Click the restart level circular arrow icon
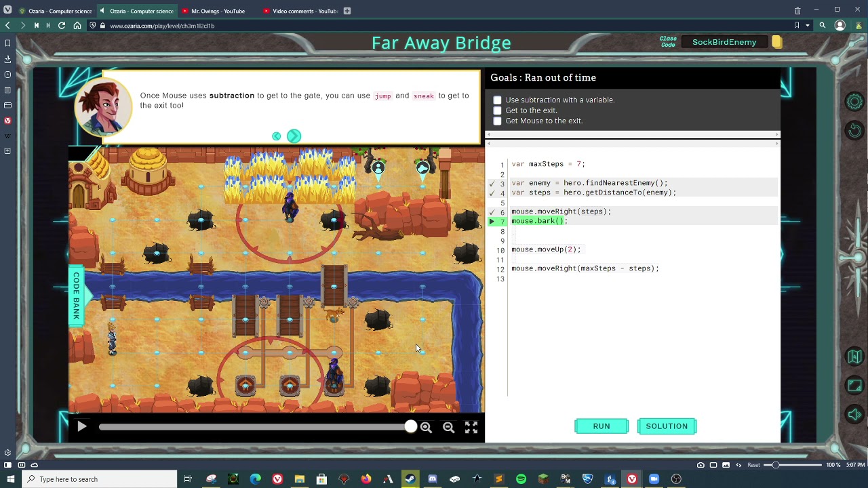 [854, 130]
